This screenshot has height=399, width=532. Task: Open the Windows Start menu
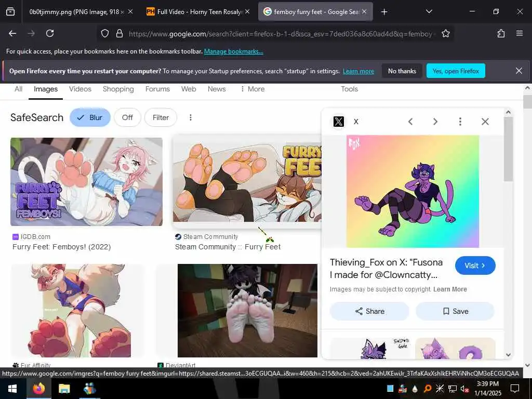tap(12, 389)
